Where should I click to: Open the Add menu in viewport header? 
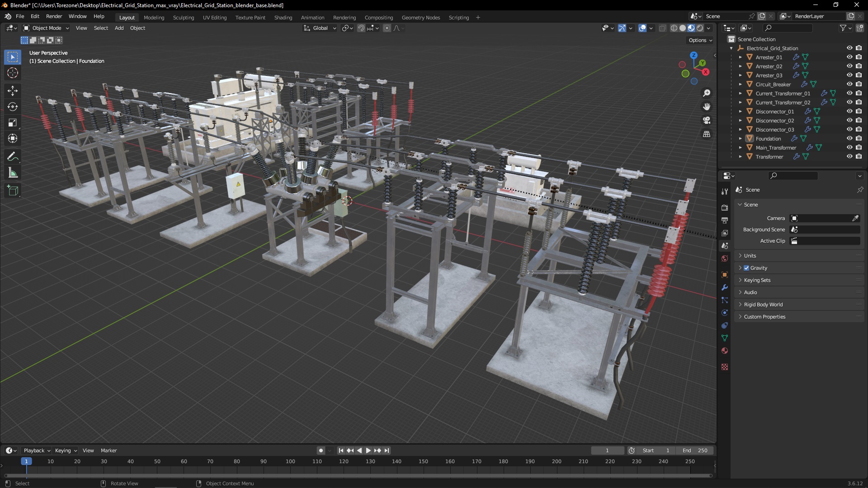point(119,28)
